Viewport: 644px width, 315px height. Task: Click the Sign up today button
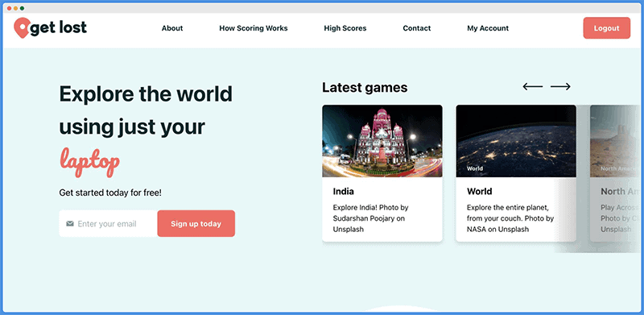point(196,224)
